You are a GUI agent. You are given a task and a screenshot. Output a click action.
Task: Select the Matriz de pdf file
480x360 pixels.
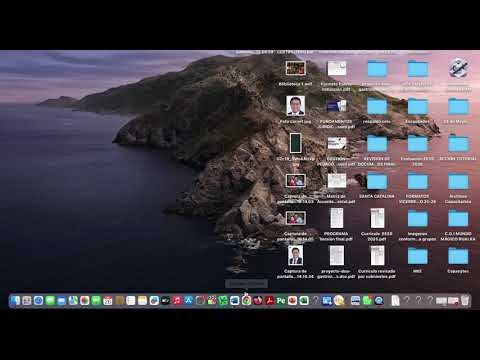[x=337, y=181]
